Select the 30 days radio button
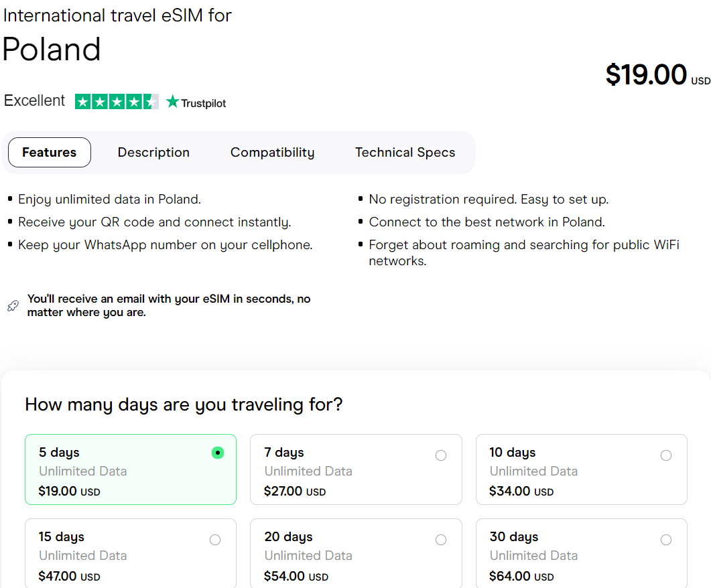Screen dimensions: 711x588 (x=666, y=540)
